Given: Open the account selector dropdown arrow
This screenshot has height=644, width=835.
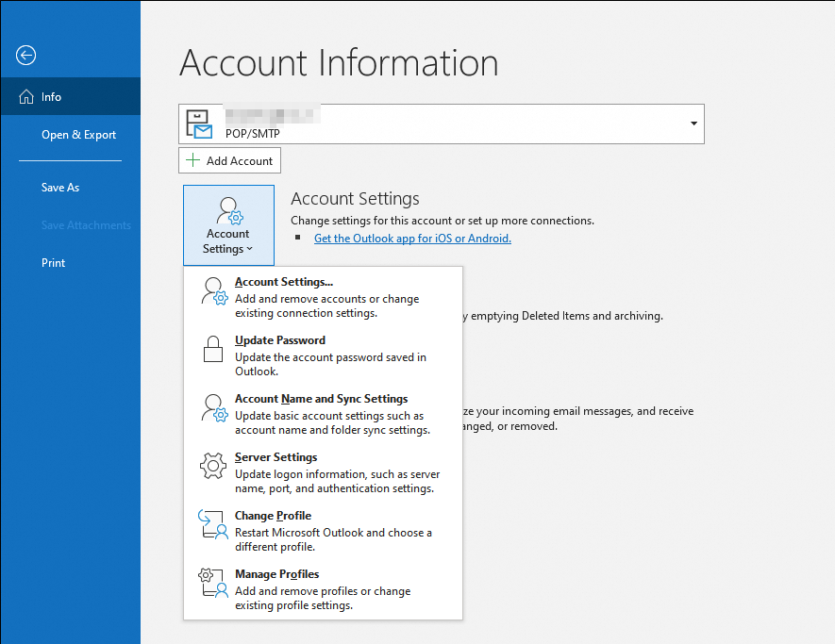Looking at the screenshot, I should (x=693, y=124).
